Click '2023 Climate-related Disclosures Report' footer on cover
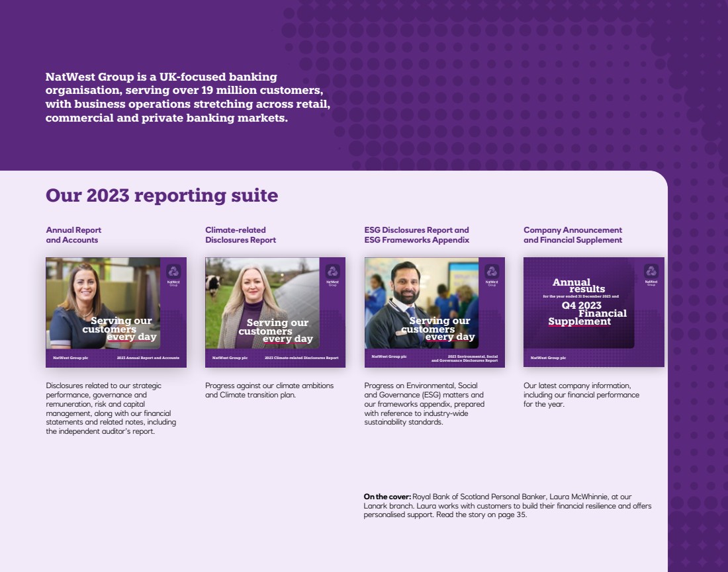 coord(301,358)
